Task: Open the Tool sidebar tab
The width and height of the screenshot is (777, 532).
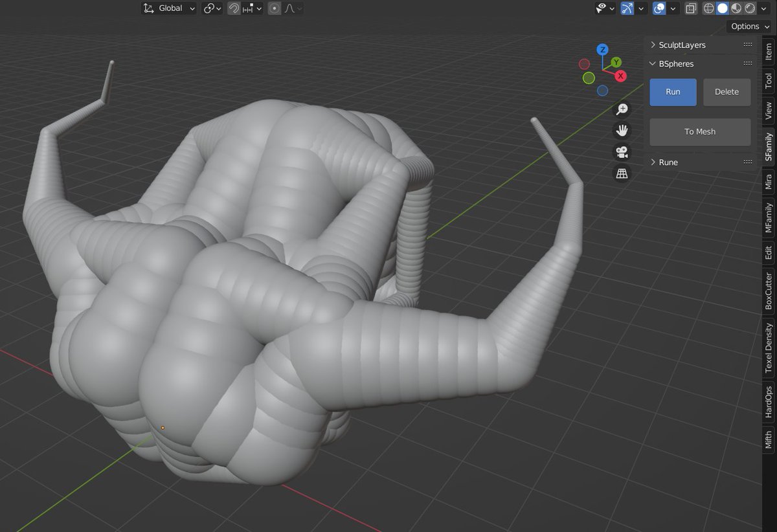Action: pyautogui.click(x=768, y=80)
